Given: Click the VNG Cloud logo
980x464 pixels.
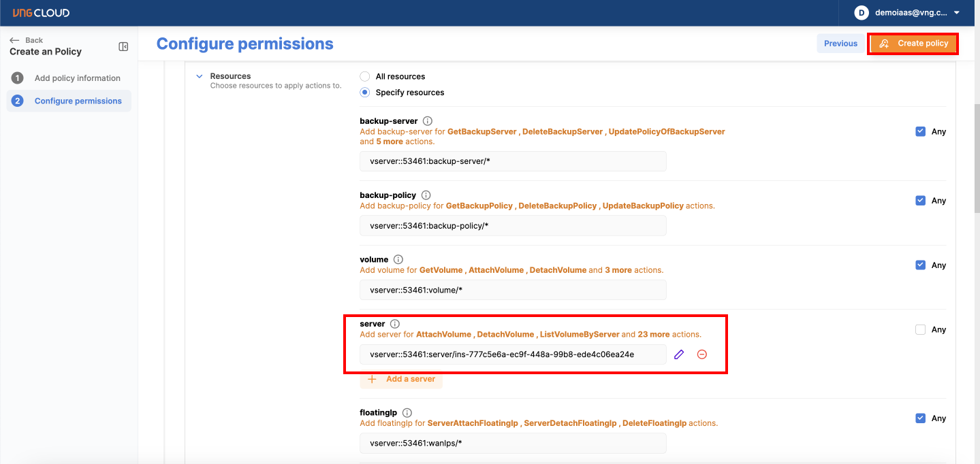Looking at the screenshot, I should pyautogui.click(x=41, y=13).
